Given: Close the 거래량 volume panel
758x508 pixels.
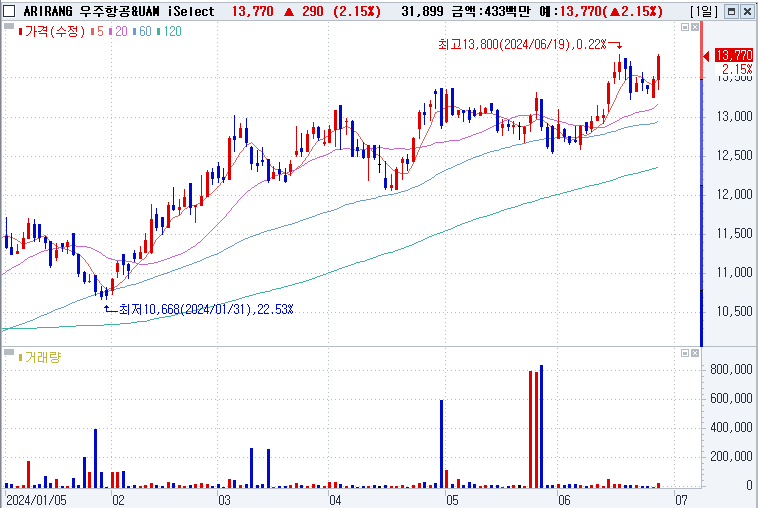Looking at the screenshot, I should point(695,353).
